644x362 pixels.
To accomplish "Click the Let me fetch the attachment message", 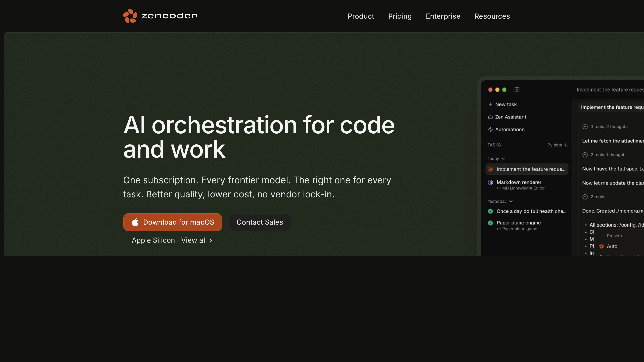I will tap(613, 141).
